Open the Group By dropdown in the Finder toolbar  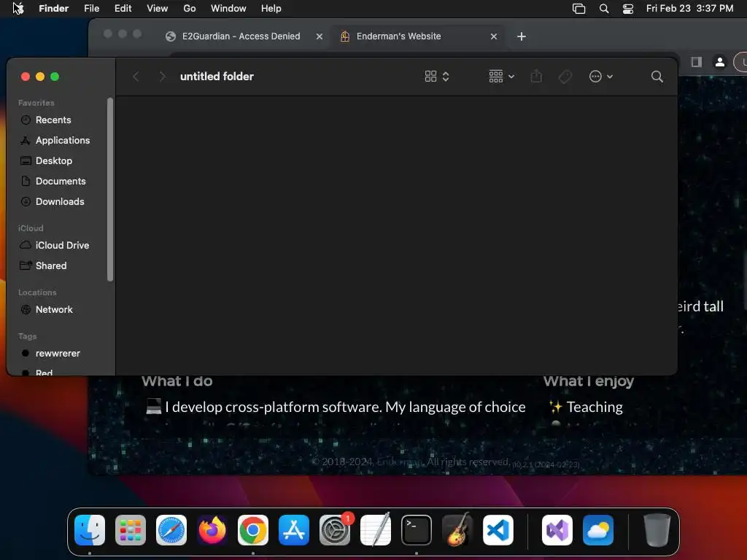[502, 76]
